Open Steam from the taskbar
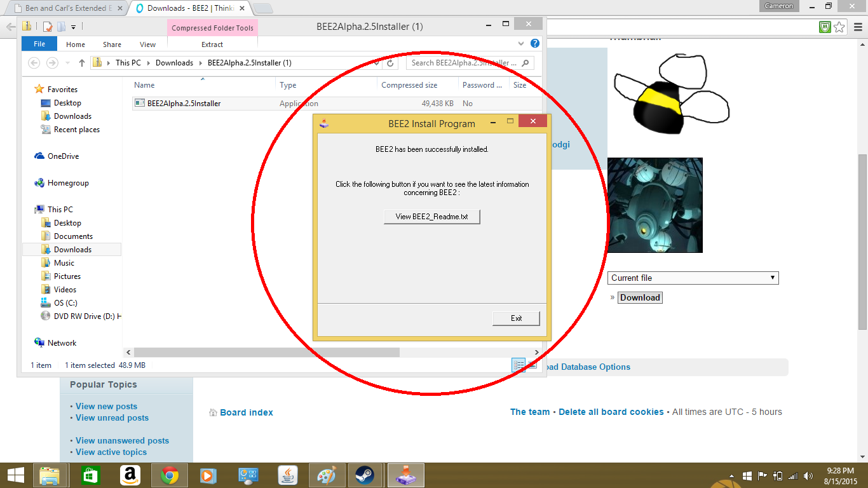868x488 pixels. pos(365,475)
